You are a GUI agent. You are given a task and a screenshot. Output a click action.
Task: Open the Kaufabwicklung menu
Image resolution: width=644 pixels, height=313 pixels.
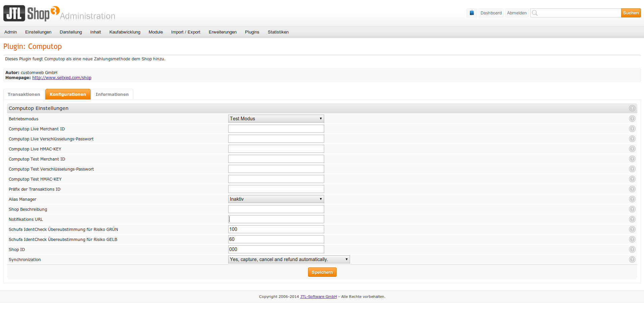tap(125, 32)
